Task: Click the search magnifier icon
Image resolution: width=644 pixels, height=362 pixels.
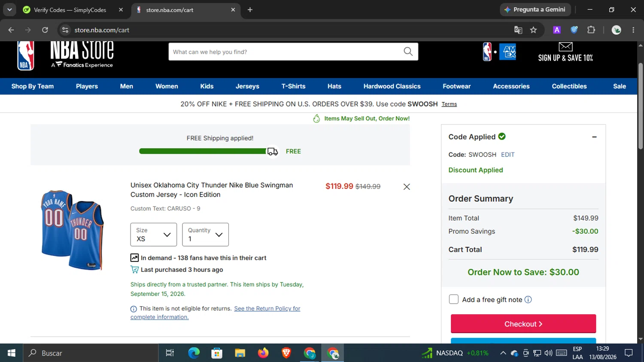Action: point(408,52)
